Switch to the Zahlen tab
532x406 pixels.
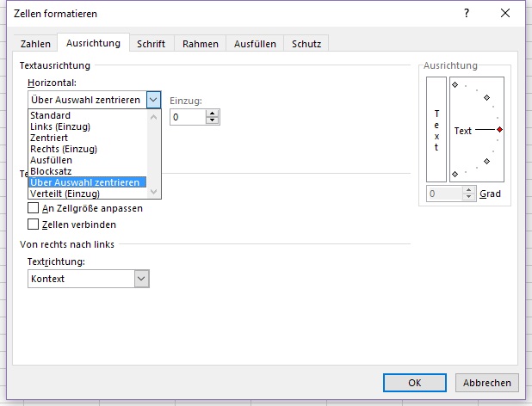click(x=36, y=44)
